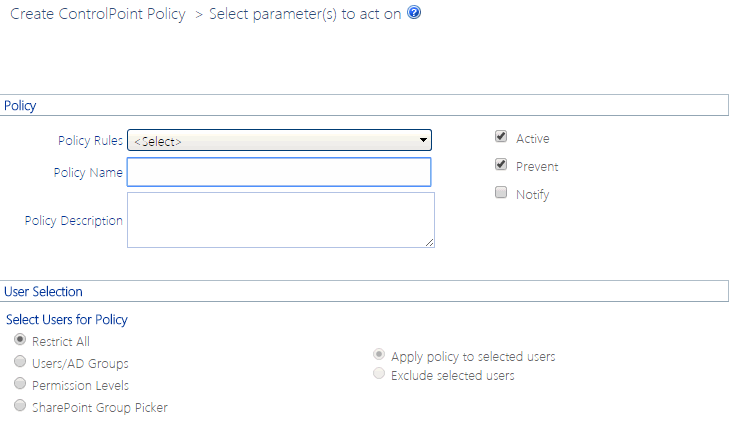The width and height of the screenshot is (735, 426).
Task: Toggle the Prevent checkbox
Action: pos(501,165)
